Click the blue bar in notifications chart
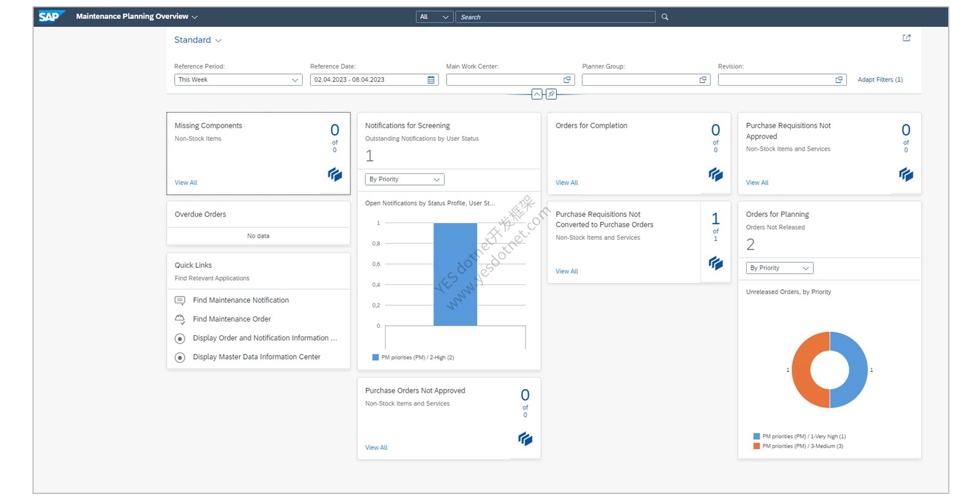980x500 pixels. (x=455, y=275)
